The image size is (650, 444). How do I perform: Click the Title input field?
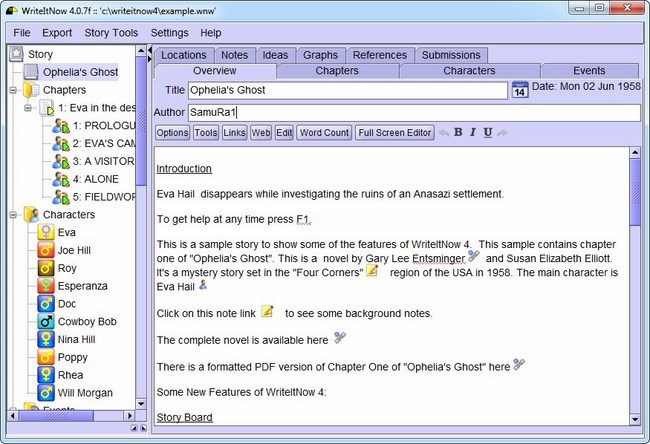pyautogui.click(x=348, y=90)
